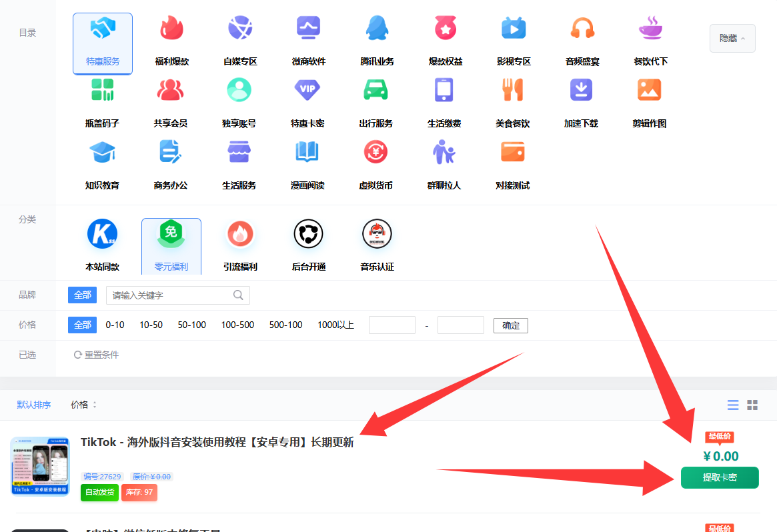Screen dimensions: 777x532
Task: Click the green 提取卡密 button
Action: click(719, 477)
